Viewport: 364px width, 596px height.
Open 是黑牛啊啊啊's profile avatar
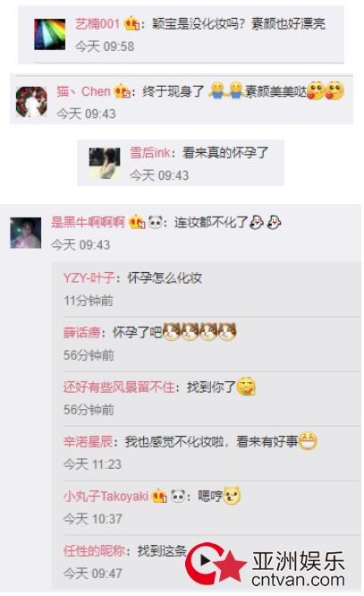(x=25, y=233)
